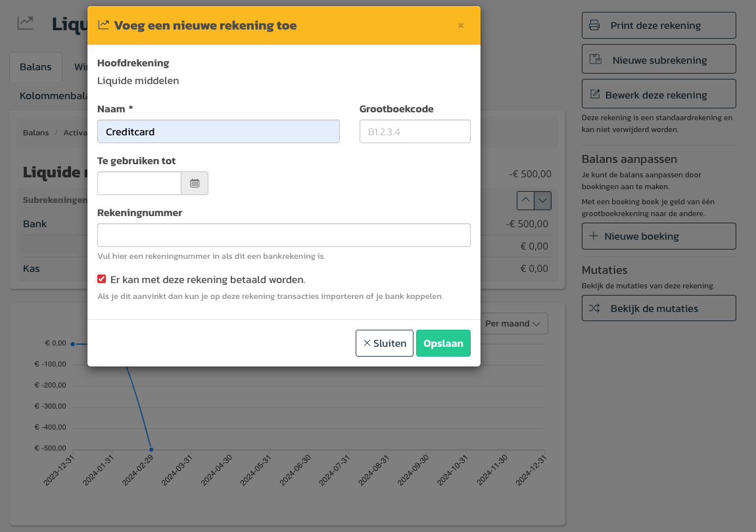The image size is (756, 532).
Task: Click the calendar icon next to date field
Action: [x=195, y=183]
